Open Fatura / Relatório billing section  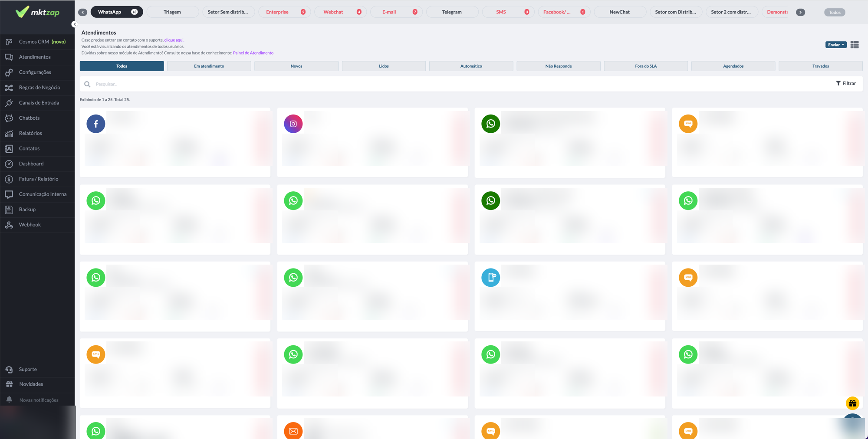[x=37, y=179]
